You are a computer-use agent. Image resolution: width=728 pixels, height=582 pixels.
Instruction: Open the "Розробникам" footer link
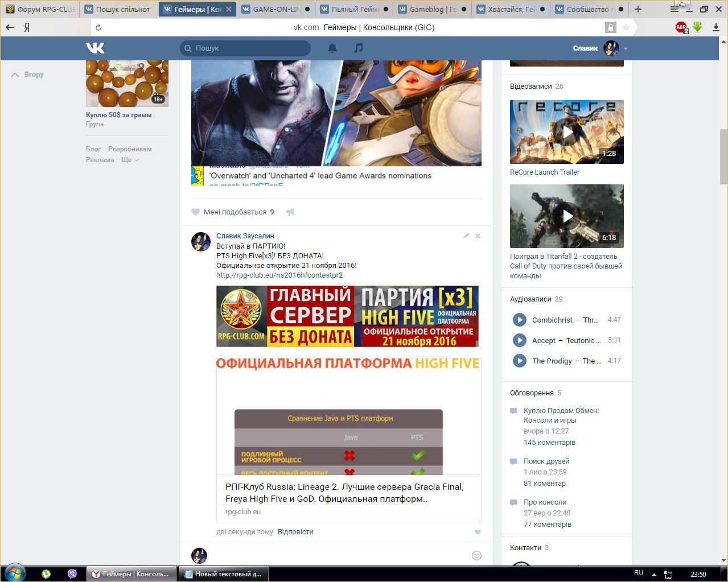130,149
